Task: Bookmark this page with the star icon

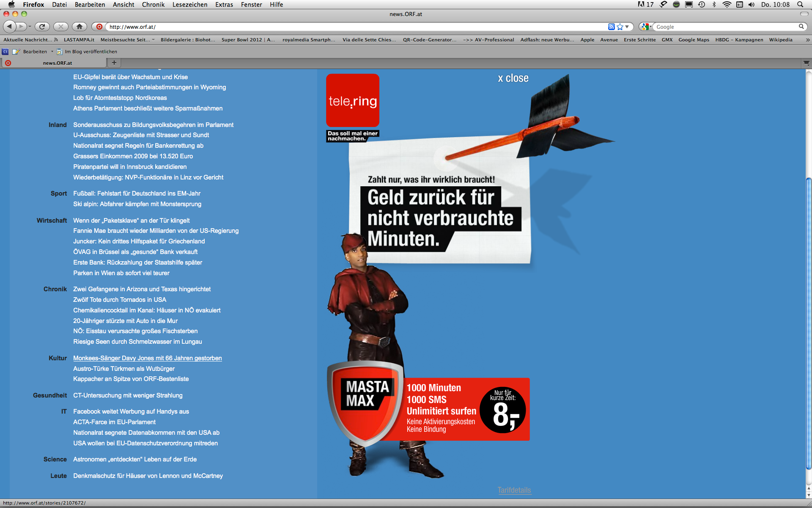Action: (620, 27)
